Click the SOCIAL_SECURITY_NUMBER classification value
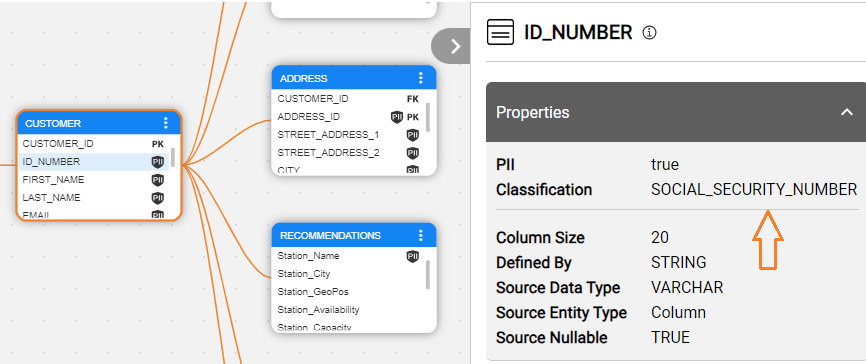This screenshot has height=364, width=866. 754,190
